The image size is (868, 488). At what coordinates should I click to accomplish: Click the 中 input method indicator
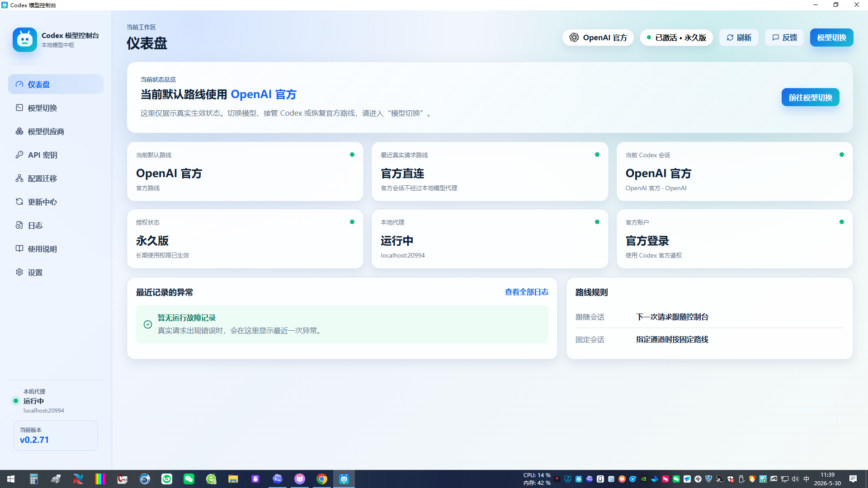[x=807, y=479]
